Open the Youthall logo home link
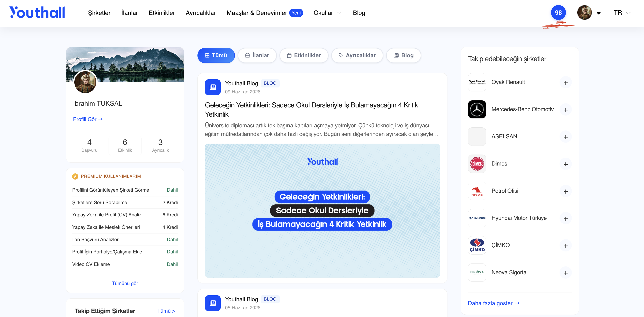 coord(37,12)
